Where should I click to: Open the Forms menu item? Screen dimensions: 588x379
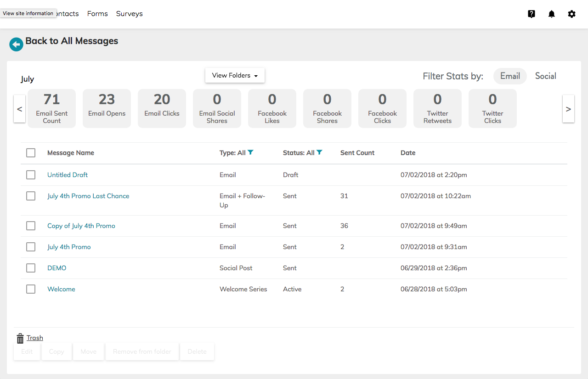tap(97, 14)
